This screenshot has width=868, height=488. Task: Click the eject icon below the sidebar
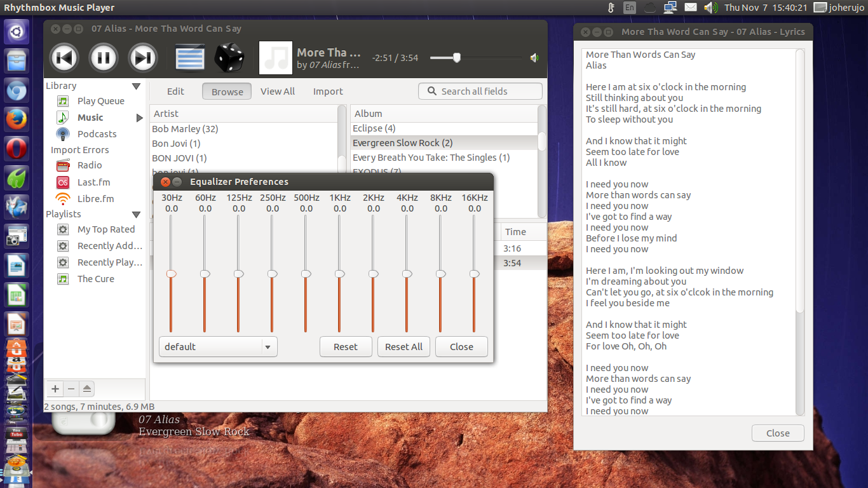tap(86, 389)
